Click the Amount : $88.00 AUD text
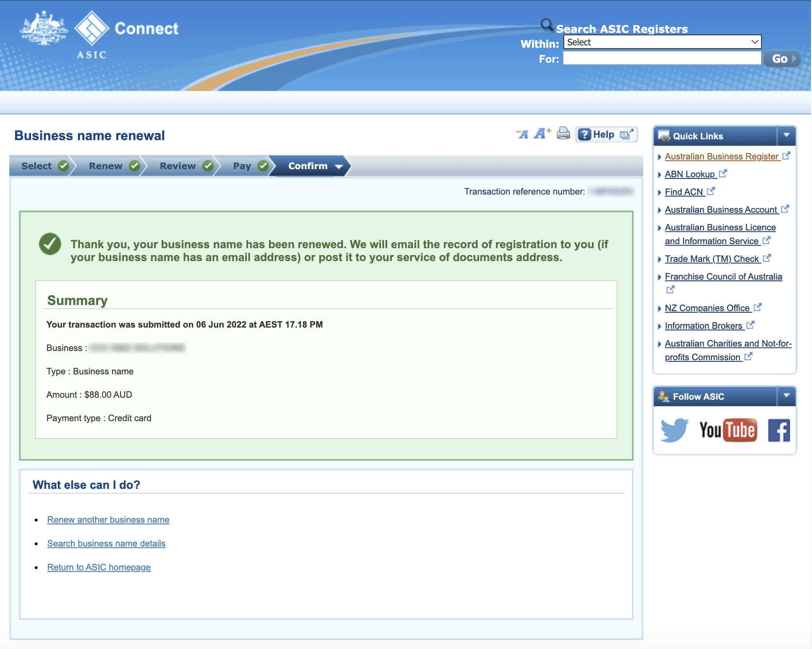 [x=89, y=395]
